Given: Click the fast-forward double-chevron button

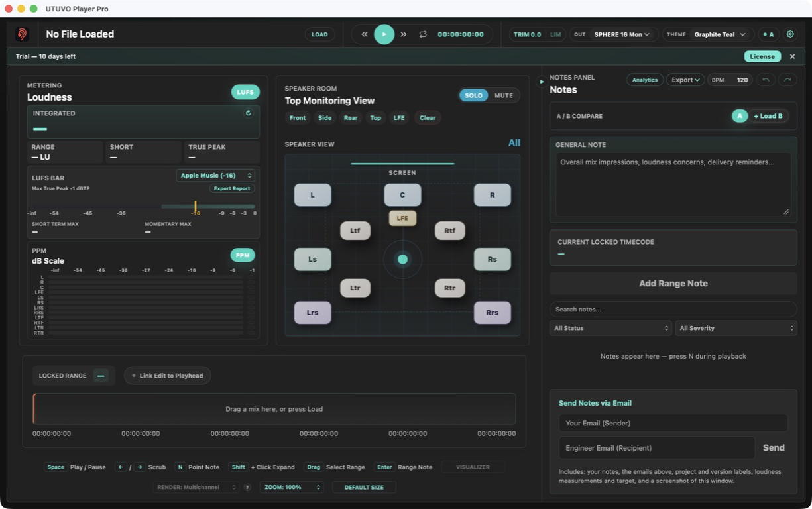Looking at the screenshot, I should [x=403, y=34].
